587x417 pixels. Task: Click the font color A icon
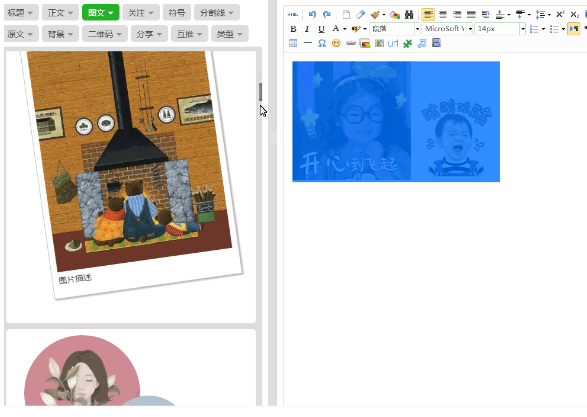coord(336,28)
